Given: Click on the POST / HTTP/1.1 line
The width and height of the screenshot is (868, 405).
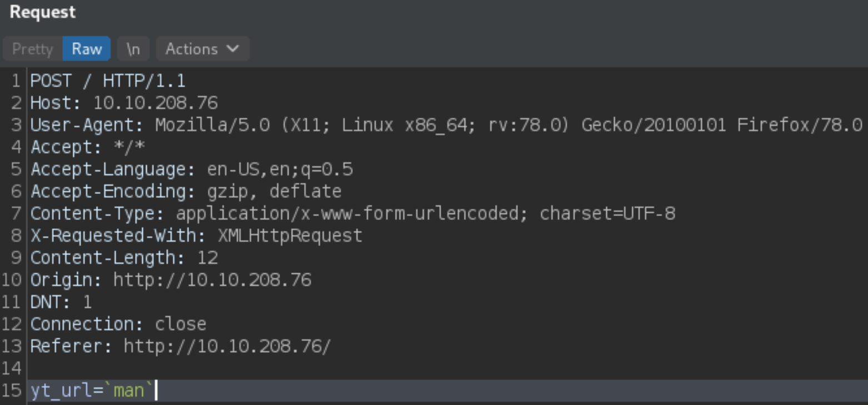Looking at the screenshot, I should (108, 81).
